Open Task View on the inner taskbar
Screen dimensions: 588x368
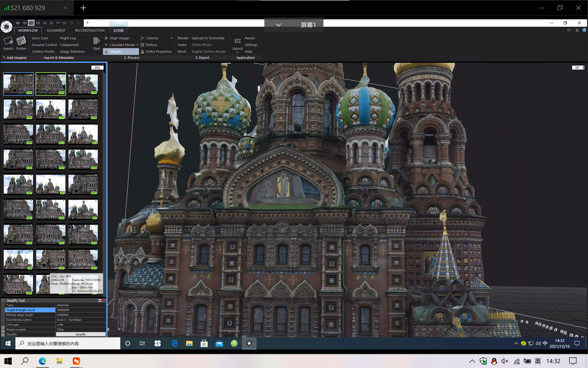pos(142,343)
